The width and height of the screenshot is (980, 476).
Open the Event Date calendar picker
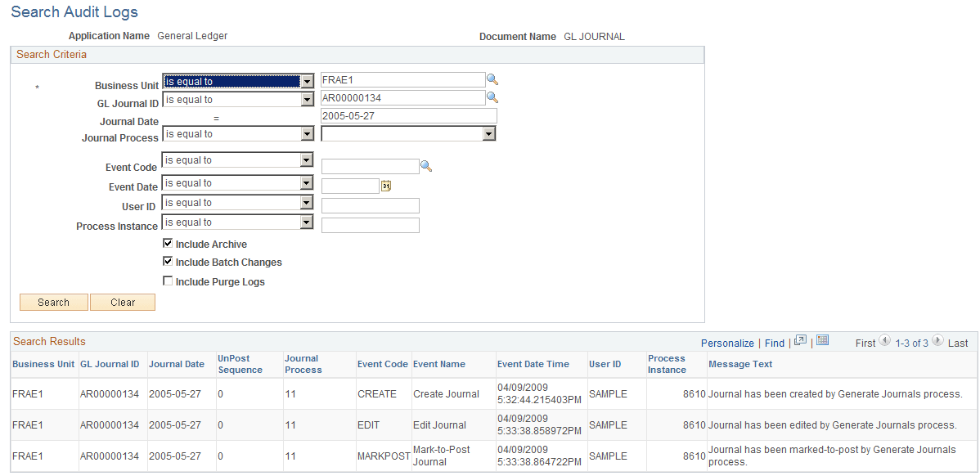point(385,186)
